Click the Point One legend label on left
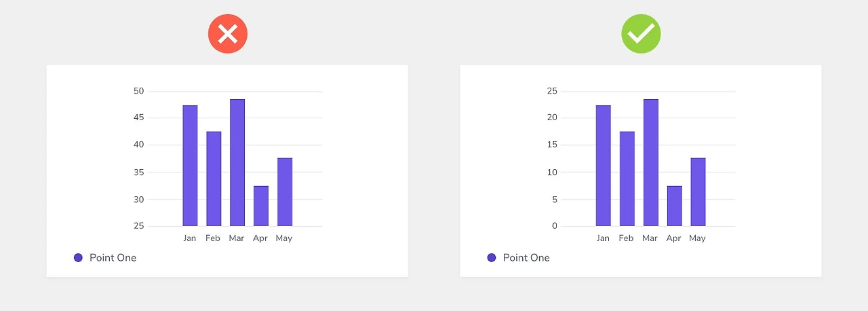Viewport: 868px width, 311px height. [113, 257]
